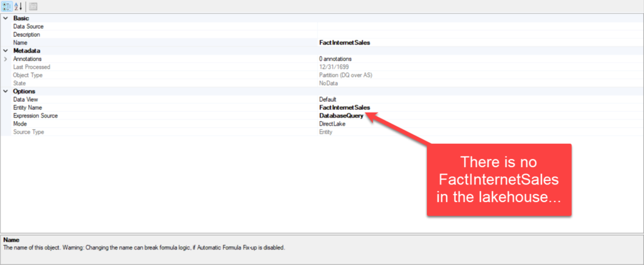Screen dimensions: 644x265
Task: Sort properties alphabetically using A-Z icon
Action: 18,6
